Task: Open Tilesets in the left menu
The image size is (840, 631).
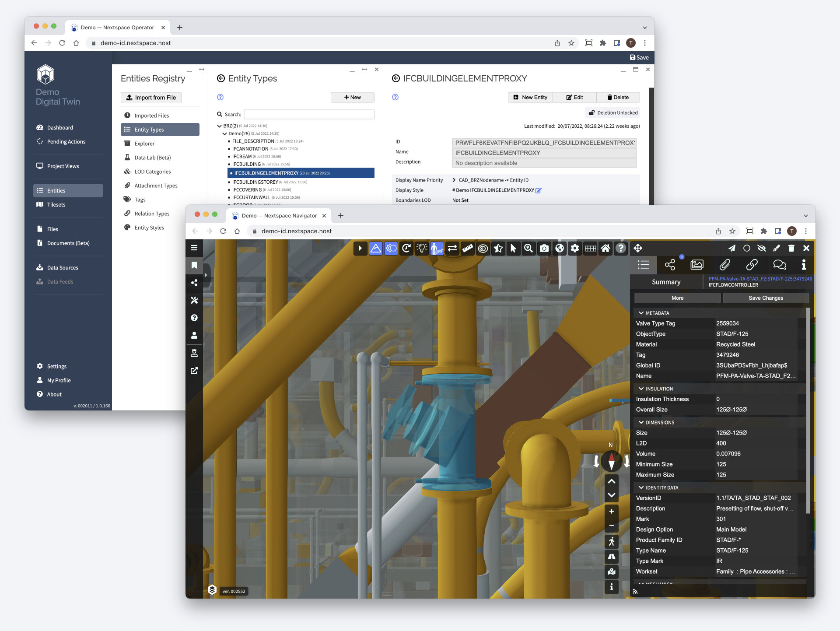Action: point(56,205)
